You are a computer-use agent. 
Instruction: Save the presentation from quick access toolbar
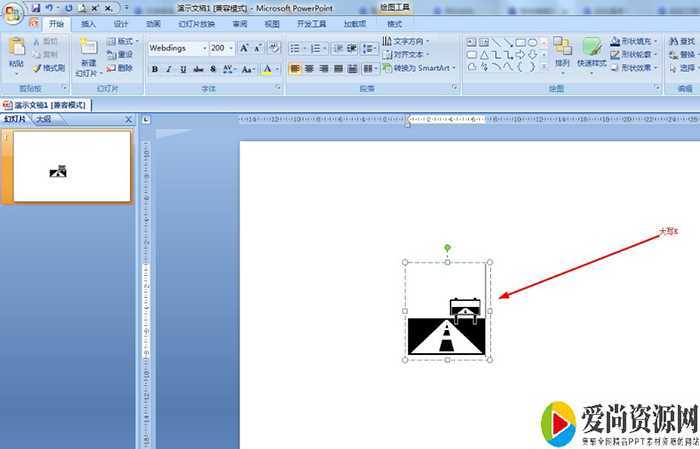36,8
